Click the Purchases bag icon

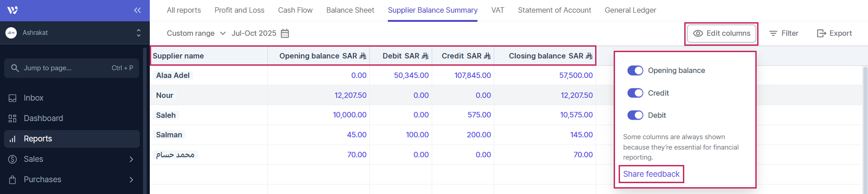13,179
